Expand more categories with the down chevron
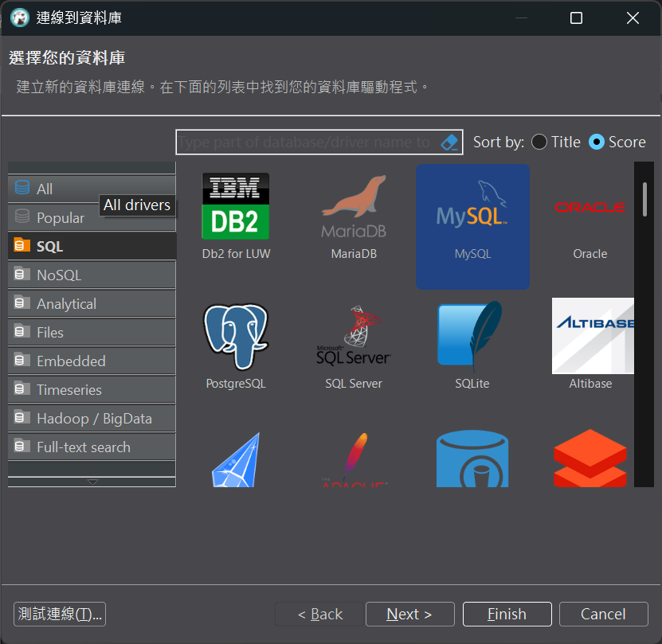This screenshot has width=662, height=644. pyautogui.click(x=92, y=482)
